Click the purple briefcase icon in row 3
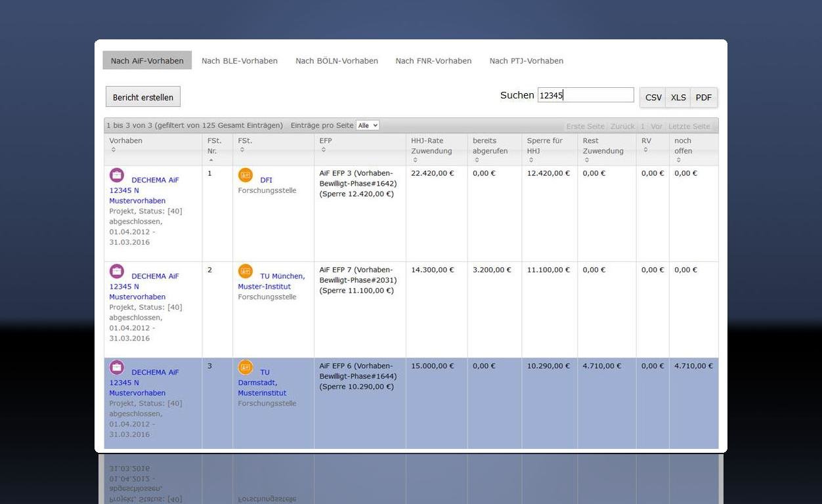This screenshot has width=822, height=504. click(x=117, y=367)
